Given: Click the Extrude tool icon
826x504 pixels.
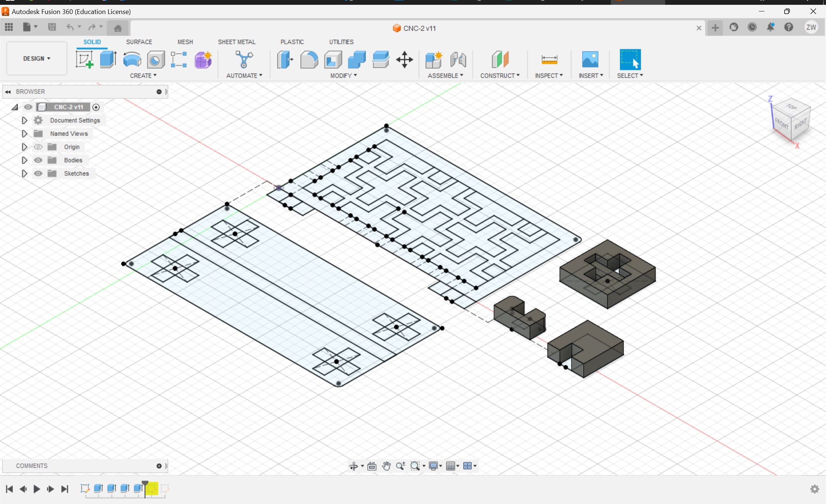Looking at the screenshot, I should point(108,59).
